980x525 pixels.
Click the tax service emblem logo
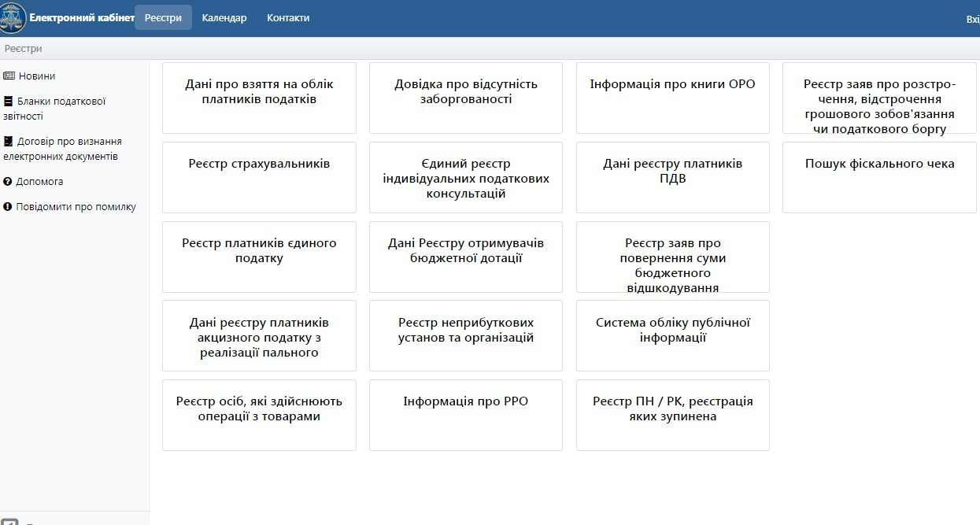13,18
